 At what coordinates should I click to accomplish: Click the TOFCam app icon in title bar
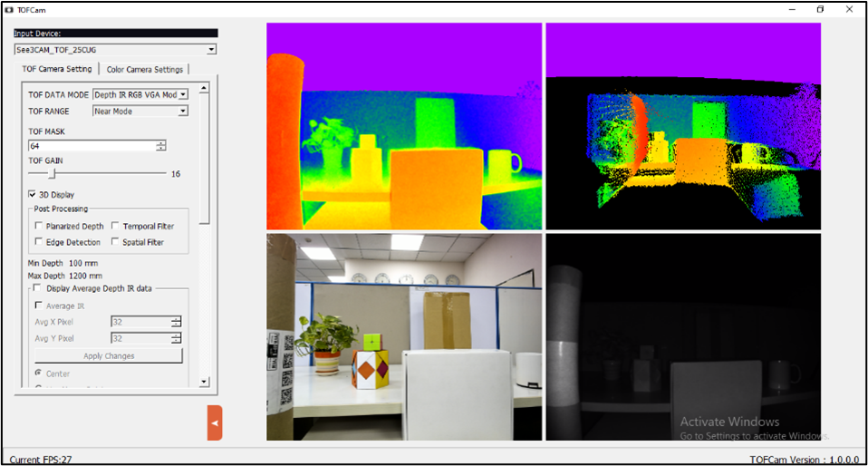click(9, 8)
